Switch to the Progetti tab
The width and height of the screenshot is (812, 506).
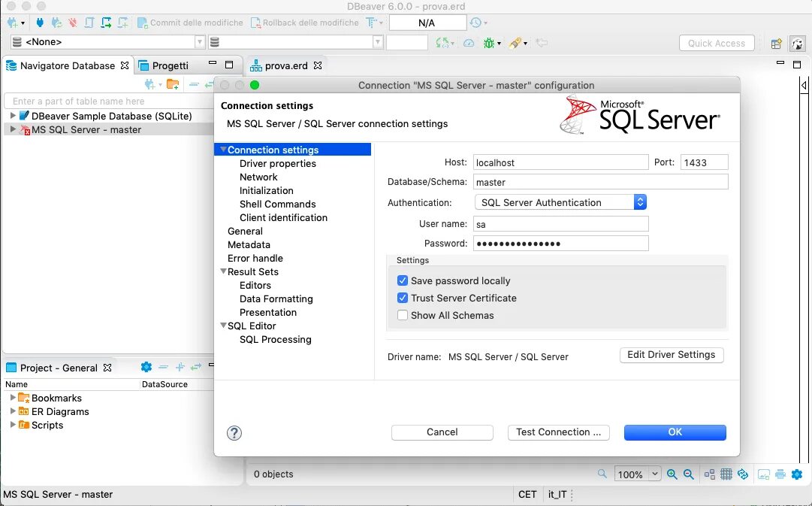pyautogui.click(x=165, y=66)
